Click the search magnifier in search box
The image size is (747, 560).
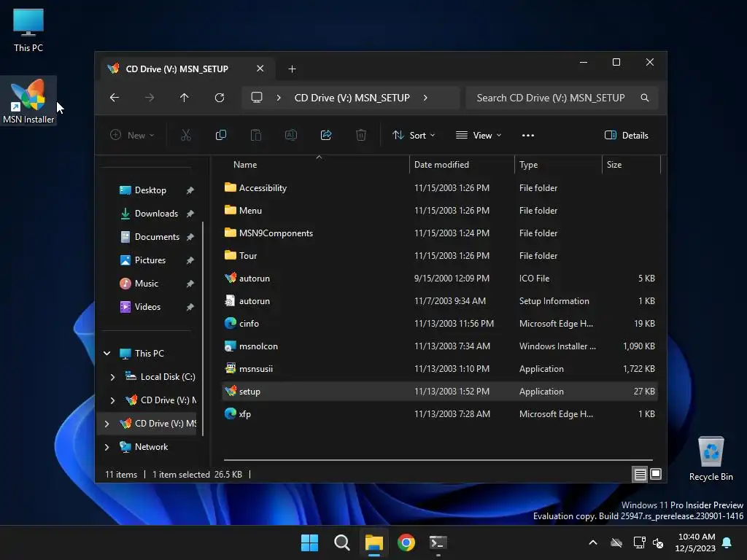[645, 98]
